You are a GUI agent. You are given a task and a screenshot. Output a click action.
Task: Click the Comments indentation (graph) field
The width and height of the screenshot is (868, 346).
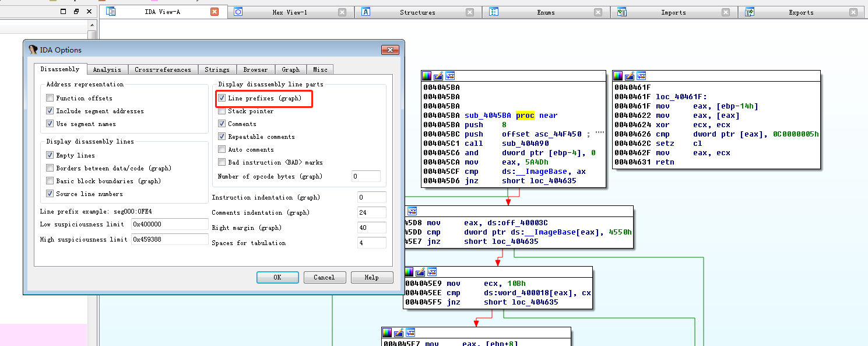(x=372, y=212)
